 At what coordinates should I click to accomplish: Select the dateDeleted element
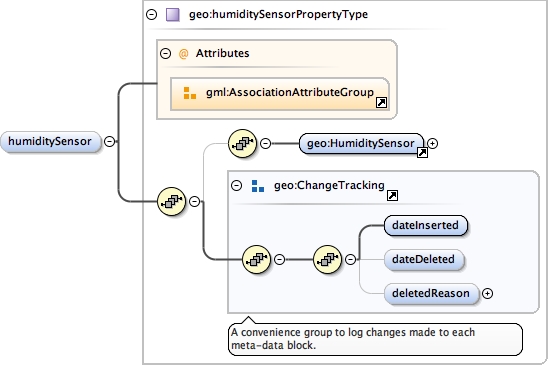tap(424, 259)
